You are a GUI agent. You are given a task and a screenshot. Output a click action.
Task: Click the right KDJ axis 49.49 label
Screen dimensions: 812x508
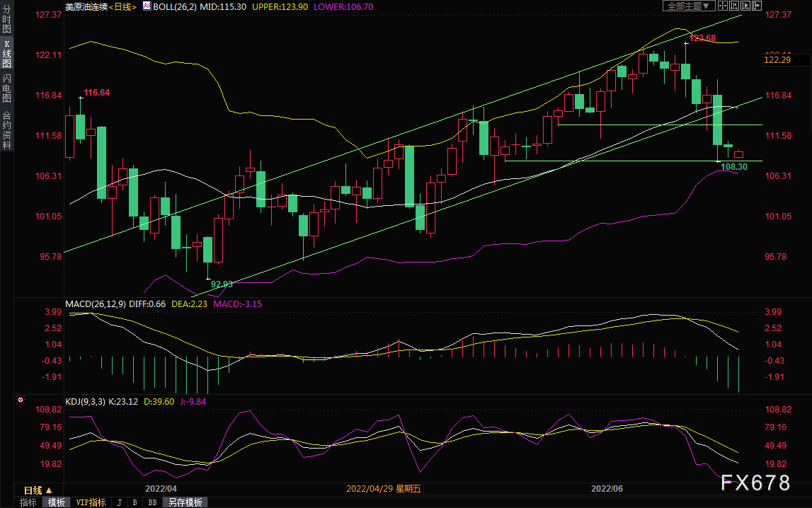(x=775, y=446)
